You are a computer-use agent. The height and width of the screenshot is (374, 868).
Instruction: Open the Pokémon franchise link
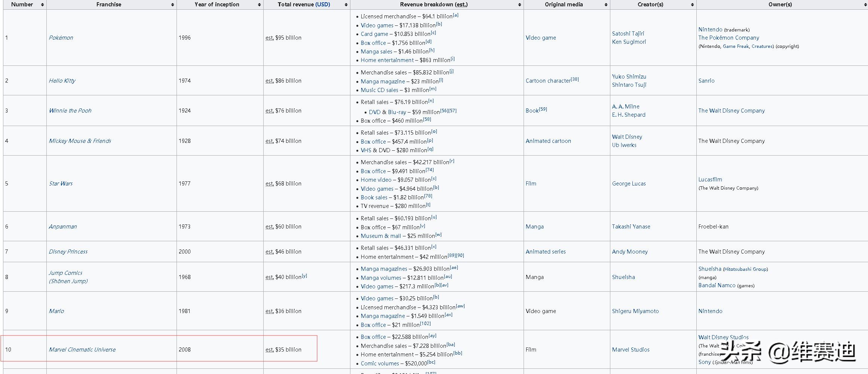[61, 38]
